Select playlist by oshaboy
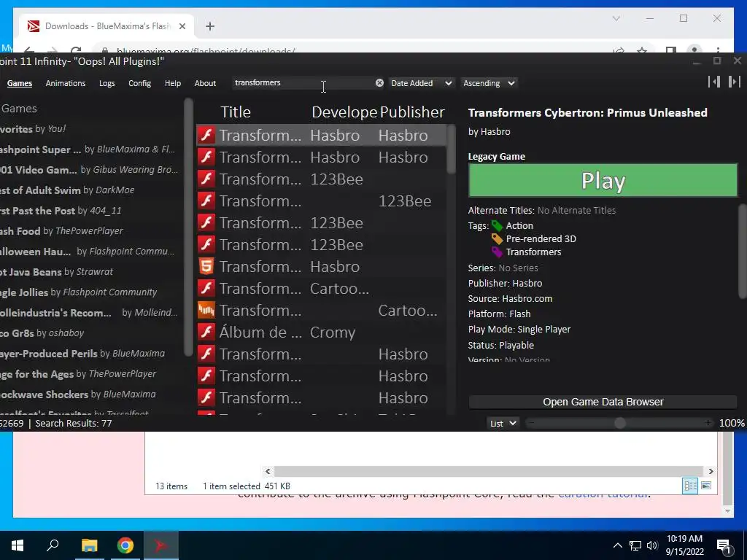Viewport: 747px width, 560px height. click(90, 332)
